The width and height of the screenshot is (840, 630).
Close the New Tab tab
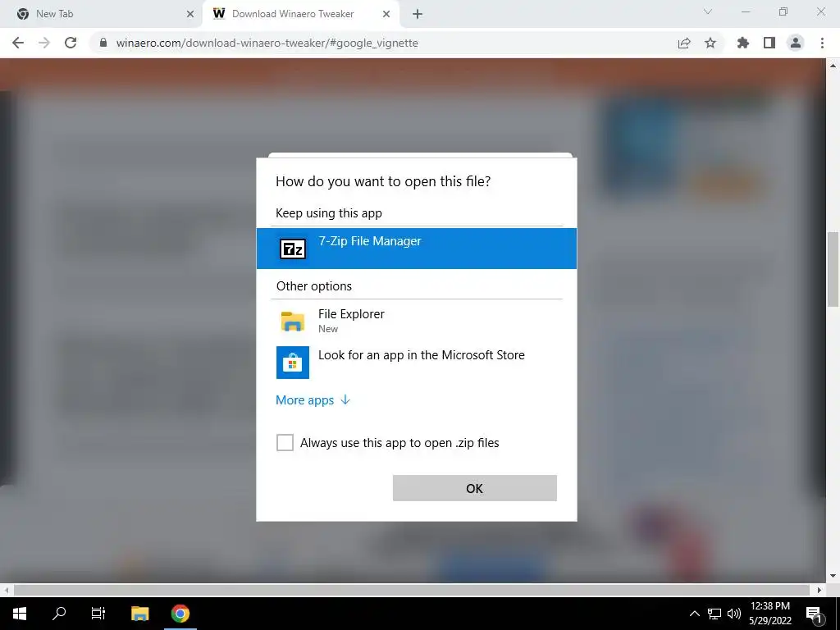189,14
